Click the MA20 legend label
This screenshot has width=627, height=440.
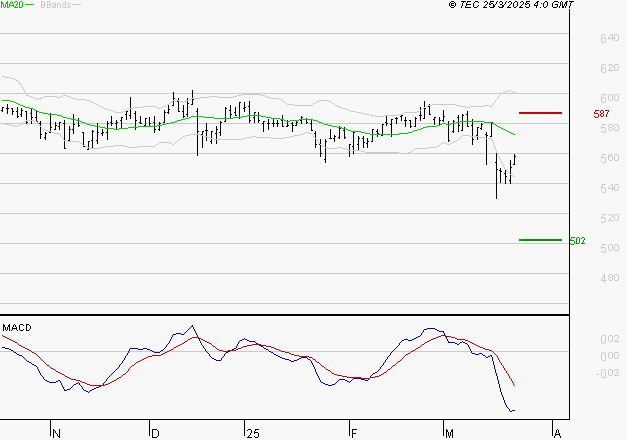[x=12, y=5]
